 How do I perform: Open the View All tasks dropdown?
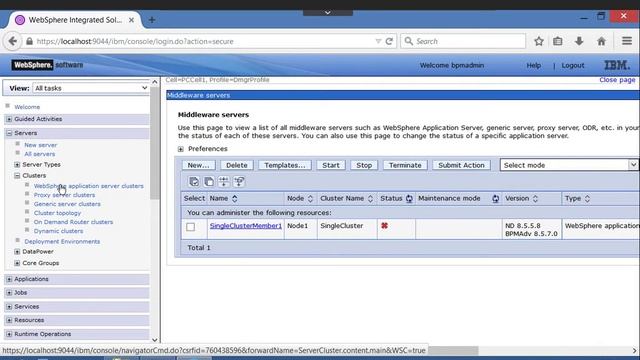pos(91,88)
